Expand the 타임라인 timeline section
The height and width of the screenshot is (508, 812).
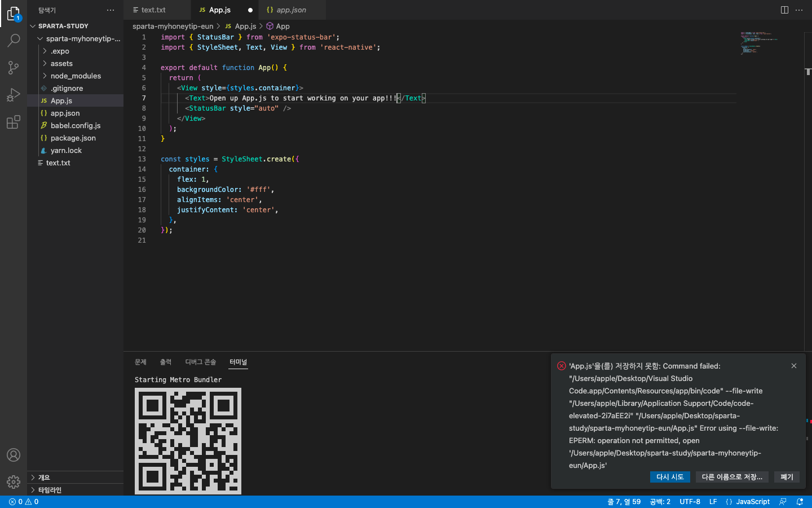click(x=76, y=490)
